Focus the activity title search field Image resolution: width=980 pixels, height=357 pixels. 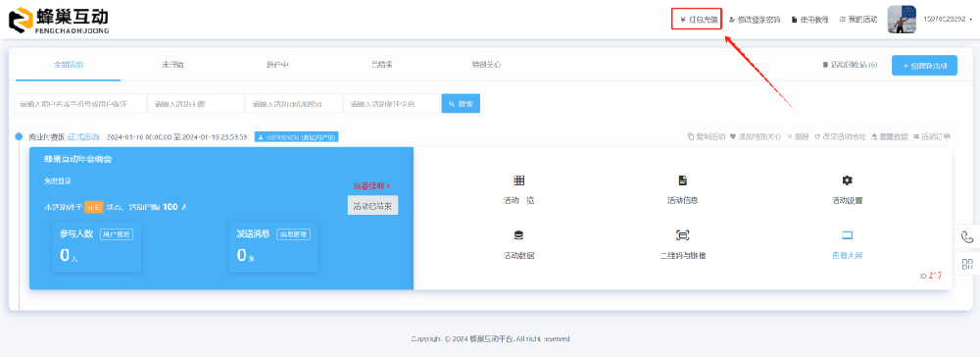196,103
